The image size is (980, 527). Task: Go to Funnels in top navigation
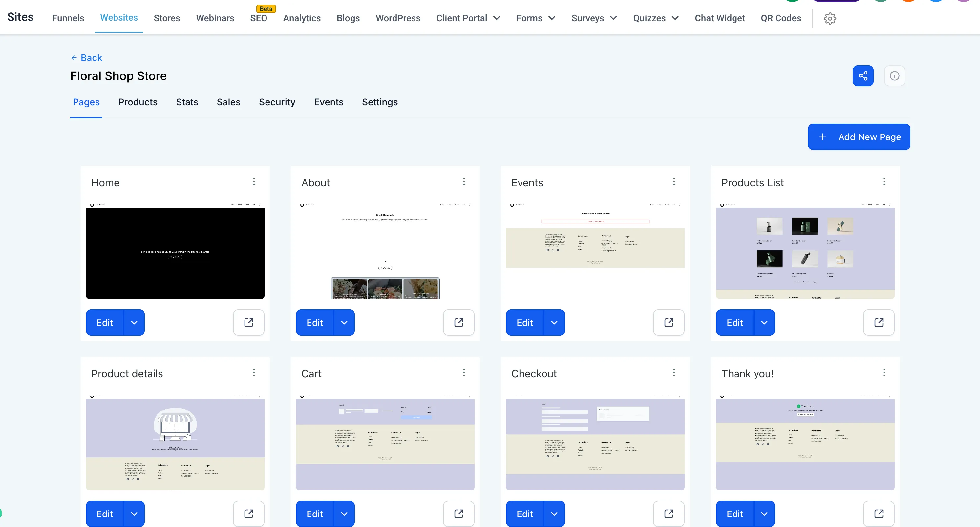click(68, 18)
